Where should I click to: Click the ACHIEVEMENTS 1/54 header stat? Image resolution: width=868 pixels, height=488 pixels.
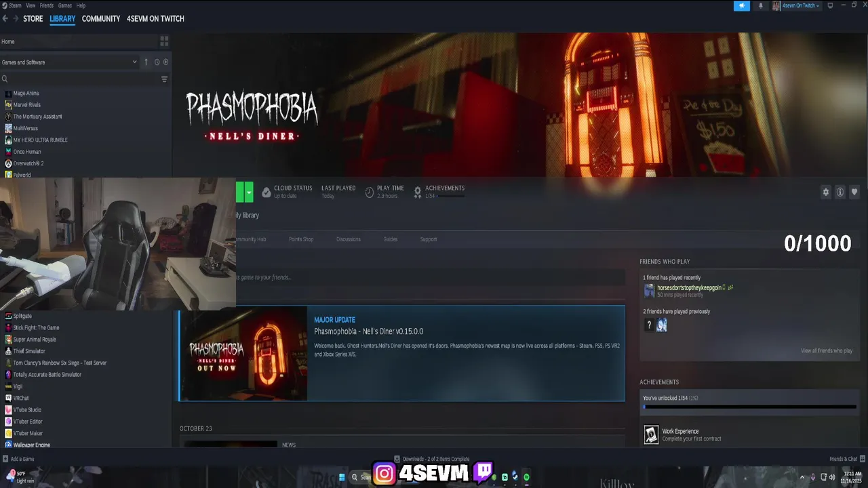(x=441, y=192)
